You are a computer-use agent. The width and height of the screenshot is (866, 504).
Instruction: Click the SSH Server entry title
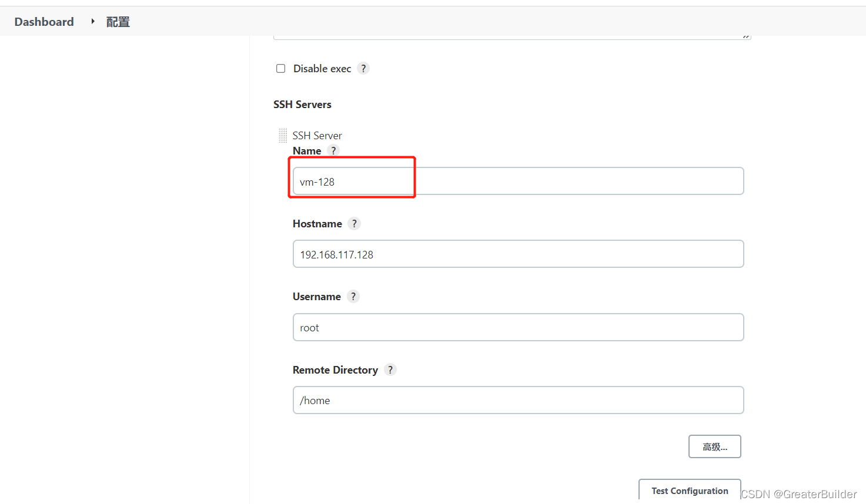coord(317,136)
